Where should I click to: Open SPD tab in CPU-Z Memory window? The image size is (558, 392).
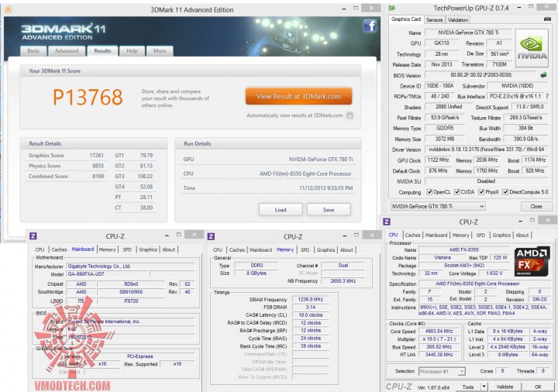305,250
